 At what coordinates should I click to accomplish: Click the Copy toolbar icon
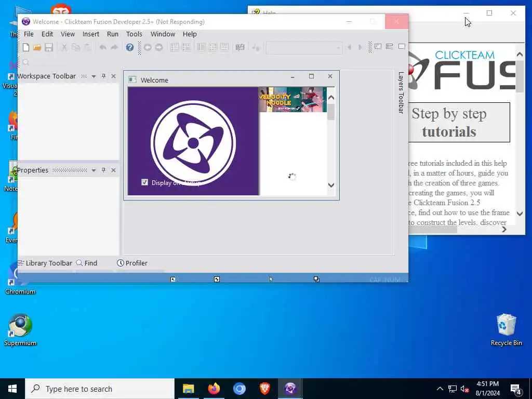coord(76,47)
